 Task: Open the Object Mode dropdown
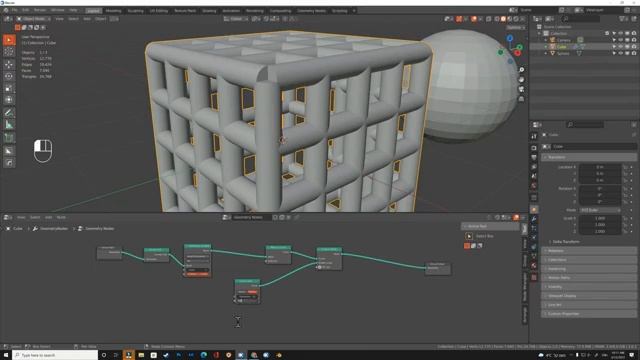pos(34,19)
